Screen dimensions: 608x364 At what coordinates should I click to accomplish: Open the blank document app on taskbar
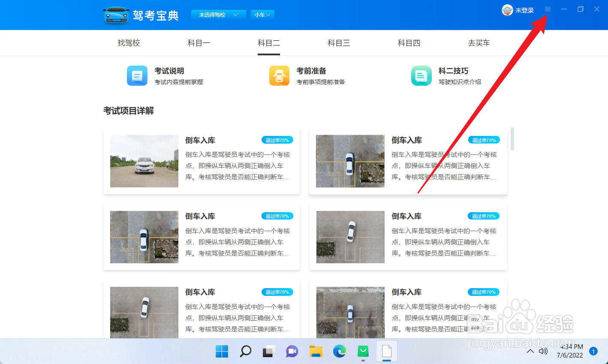click(x=387, y=352)
